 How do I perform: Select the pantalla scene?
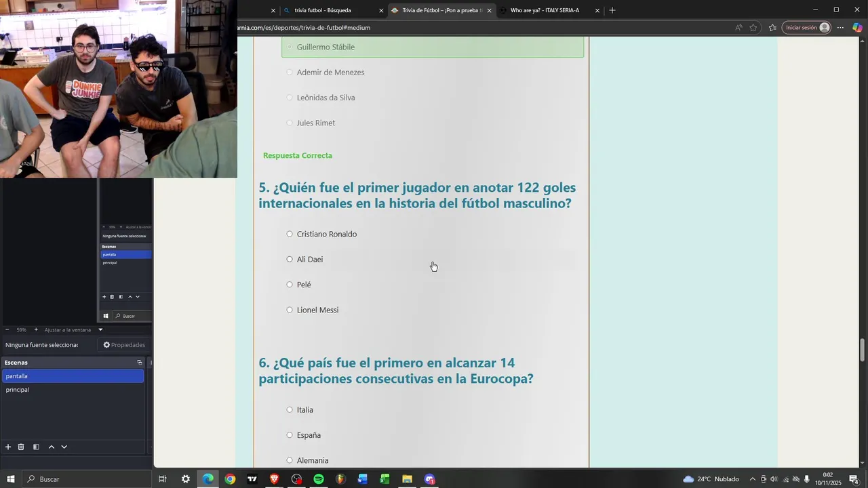pos(73,376)
